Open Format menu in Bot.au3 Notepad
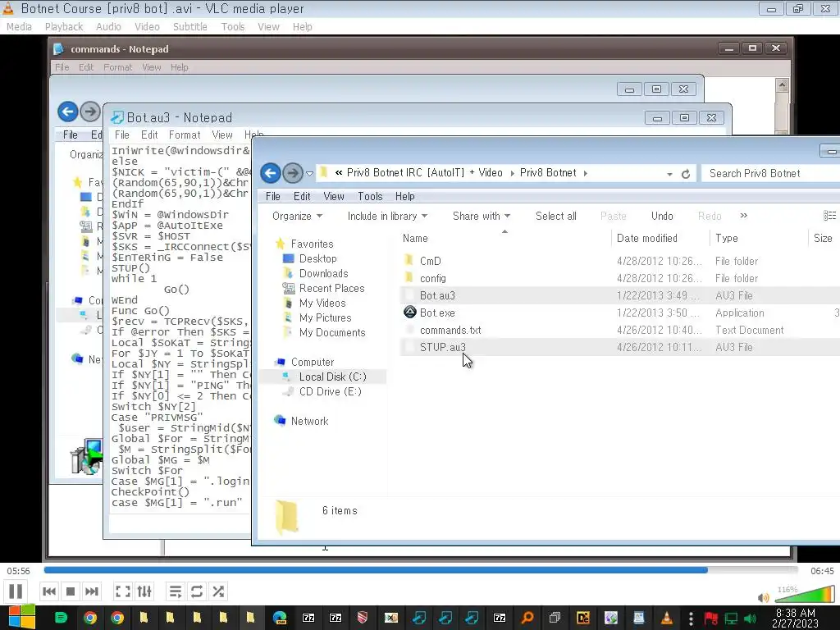 pos(185,135)
